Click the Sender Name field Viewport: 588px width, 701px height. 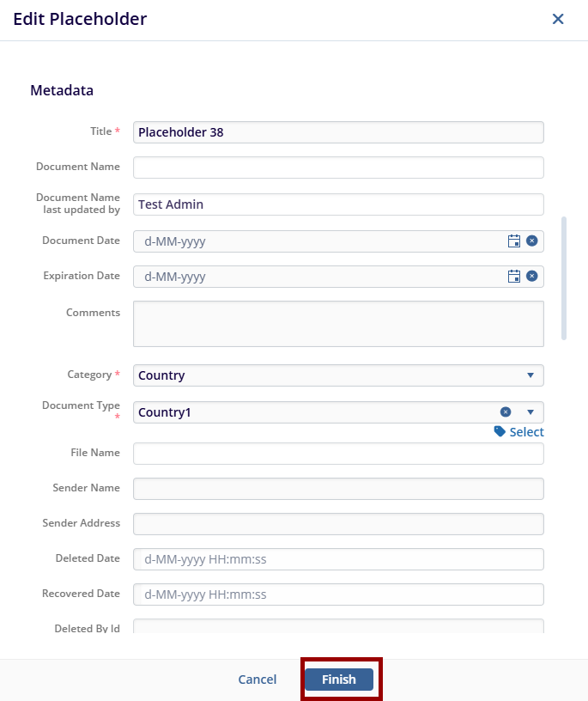pyautogui.click(x=338, y=489)
